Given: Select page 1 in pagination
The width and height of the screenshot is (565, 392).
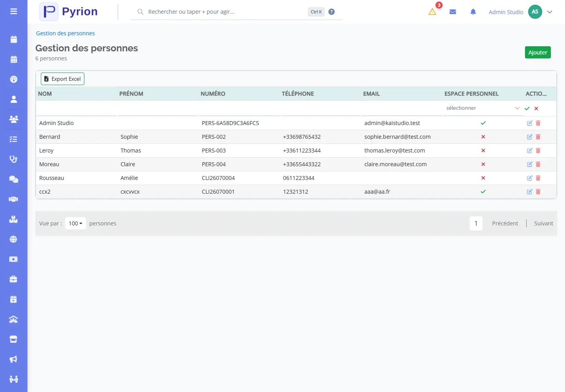Looking at the screenshot, I should pos(476,223).
